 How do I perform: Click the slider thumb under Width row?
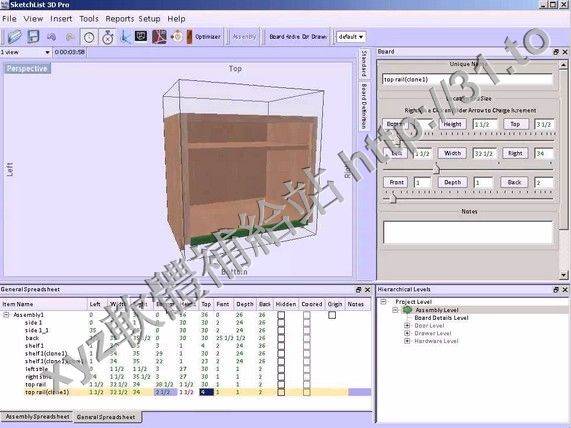(x=436, y=169)
